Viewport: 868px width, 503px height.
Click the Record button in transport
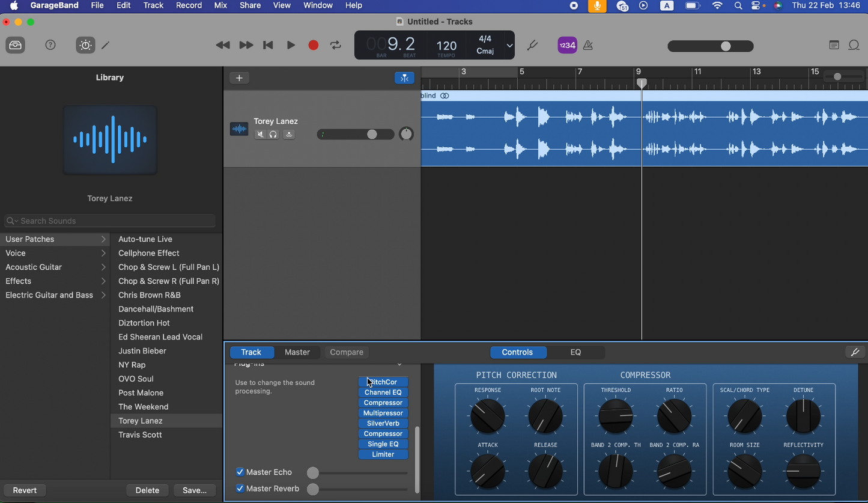(313, 46)
